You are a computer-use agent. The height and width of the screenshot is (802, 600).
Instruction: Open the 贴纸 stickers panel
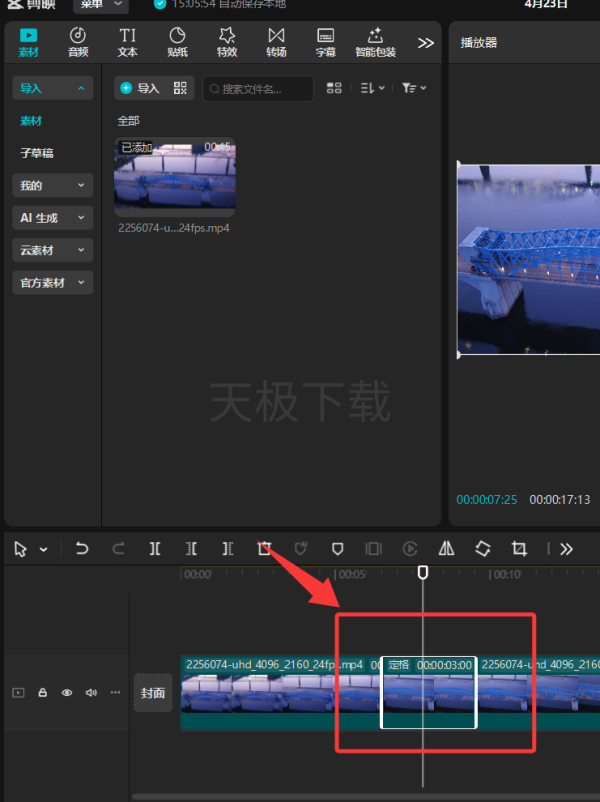(x=177, y=42)
